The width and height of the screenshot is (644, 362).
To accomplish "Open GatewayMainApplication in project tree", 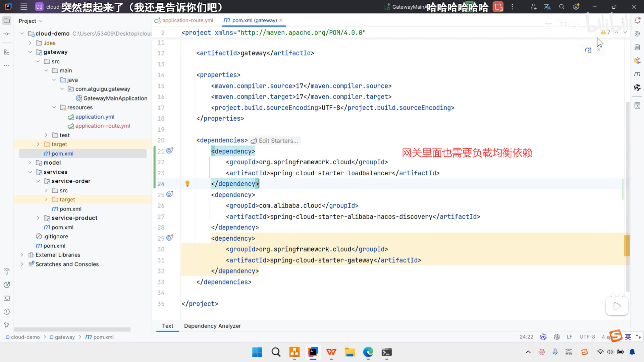I will pos(115,98).
